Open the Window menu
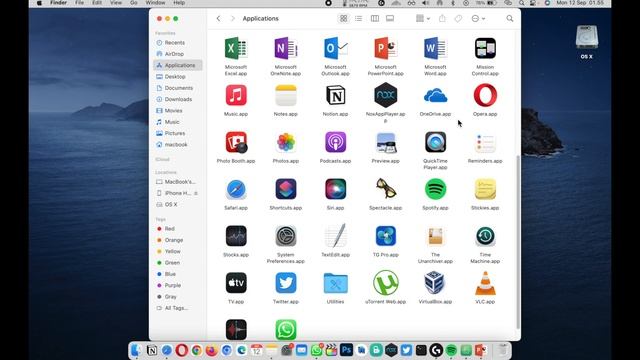This screenshot has width=640, height=360. point(156,3)
